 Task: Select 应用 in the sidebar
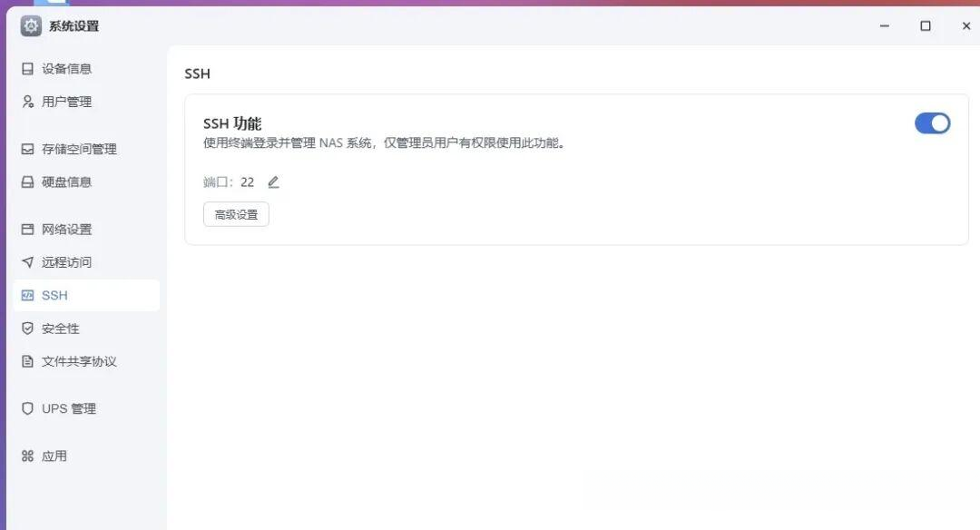click(54, 456)
